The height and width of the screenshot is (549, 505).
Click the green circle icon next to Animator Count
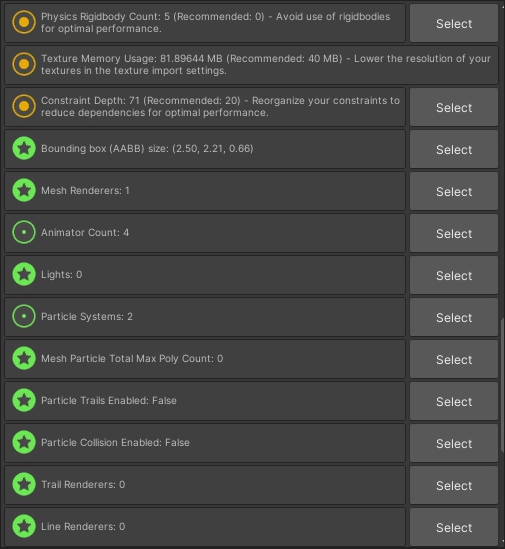click(x=24, y=232)
